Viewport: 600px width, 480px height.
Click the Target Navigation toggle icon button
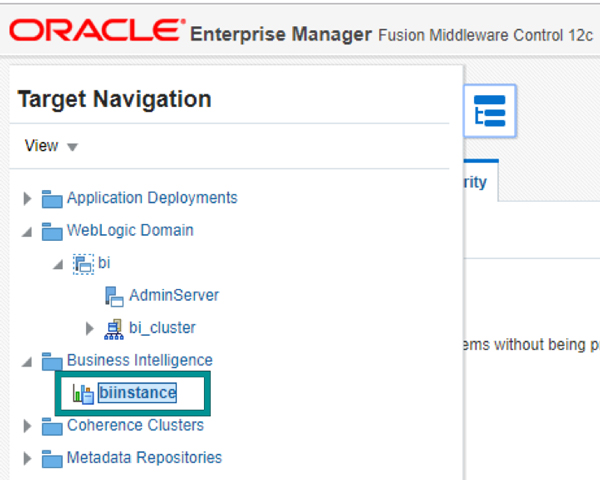[490, 111]
